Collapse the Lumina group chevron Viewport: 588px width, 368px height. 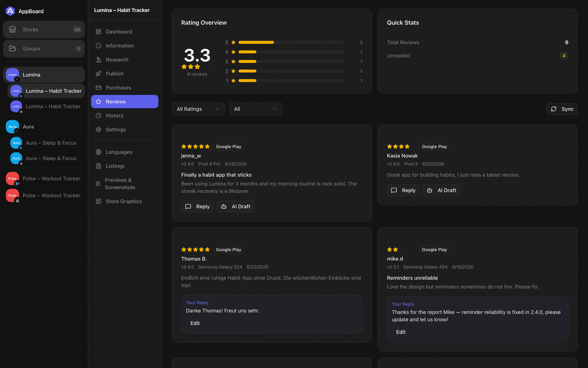[x=17, y=79]
